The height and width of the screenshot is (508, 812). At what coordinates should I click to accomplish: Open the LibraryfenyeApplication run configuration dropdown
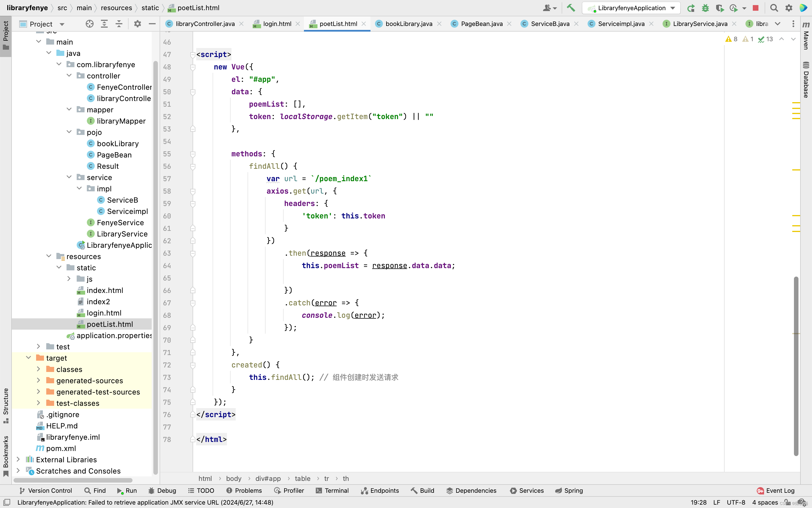click(x=631, y=8)
